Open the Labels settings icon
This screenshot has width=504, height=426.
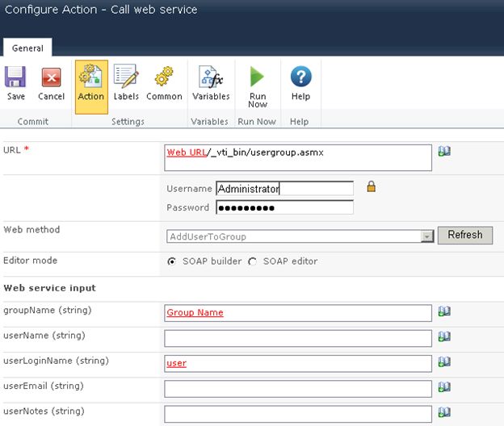click(126, 76)
